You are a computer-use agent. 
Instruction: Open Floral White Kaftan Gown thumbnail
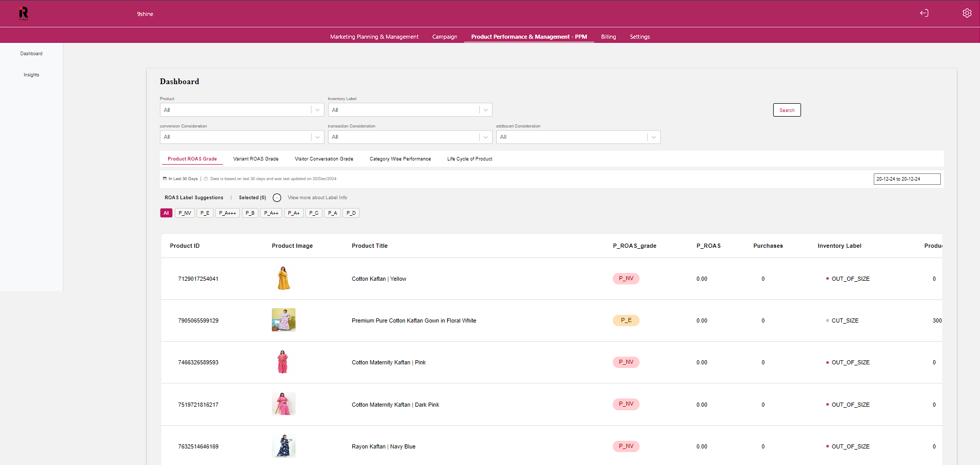click(284, 320)
